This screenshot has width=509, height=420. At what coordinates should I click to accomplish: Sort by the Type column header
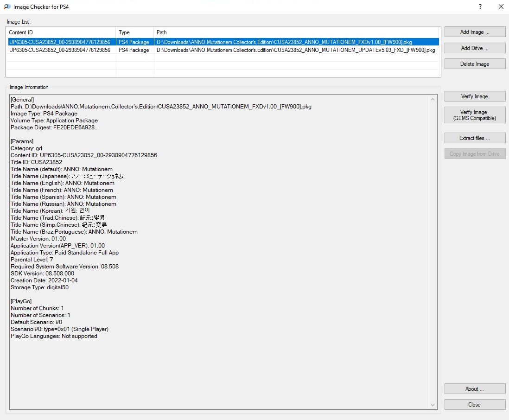pyautogui.click(x=135, y=32)
